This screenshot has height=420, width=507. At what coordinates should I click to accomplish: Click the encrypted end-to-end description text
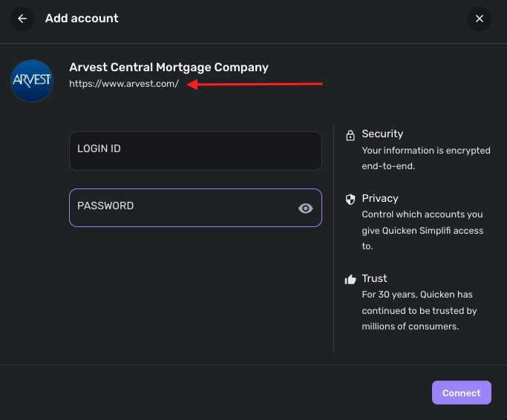click(x=425, y=158)
